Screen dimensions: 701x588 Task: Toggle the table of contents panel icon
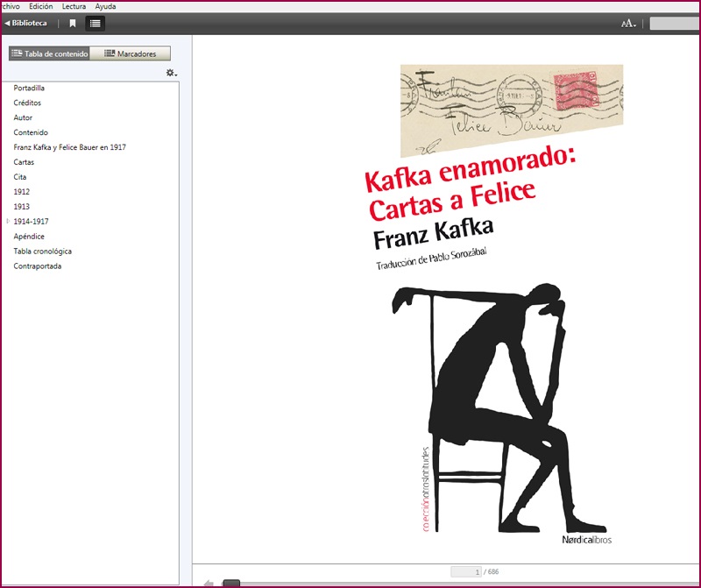(95, 24)
